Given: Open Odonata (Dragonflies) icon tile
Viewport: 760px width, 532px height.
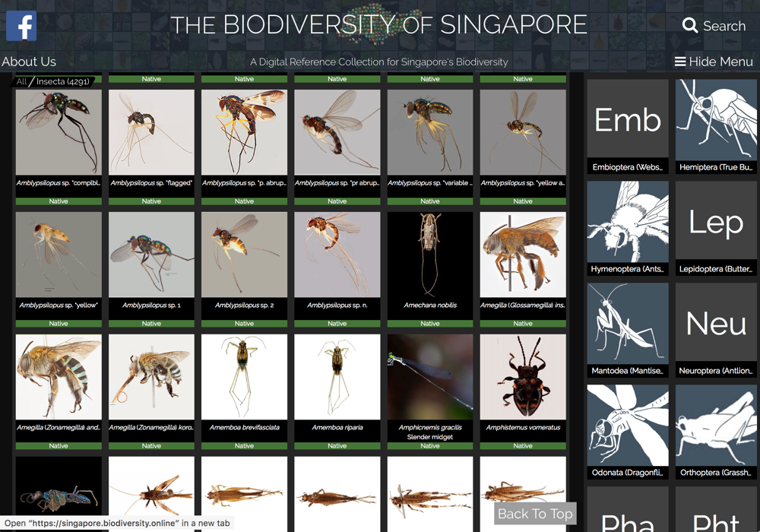Looking at the screenshot, I should click(x=628, y=425).
